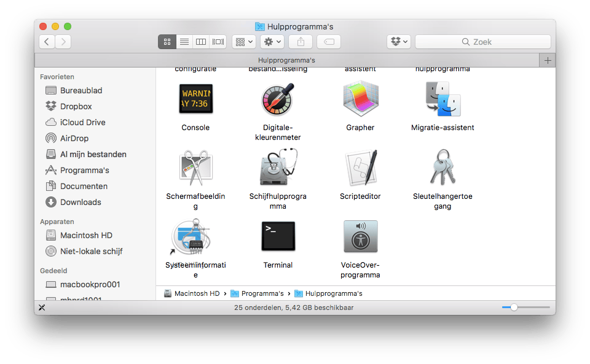The height and width of the screenshot is (364, 590).
Task: Open the gear action menu
Action: (272, 42)
